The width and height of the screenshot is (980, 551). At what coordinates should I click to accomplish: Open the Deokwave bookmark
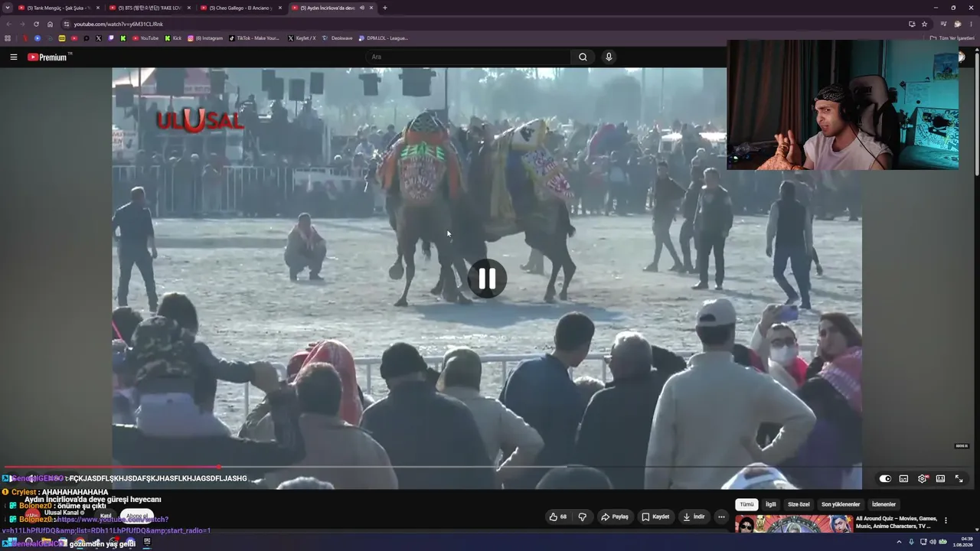338,37
